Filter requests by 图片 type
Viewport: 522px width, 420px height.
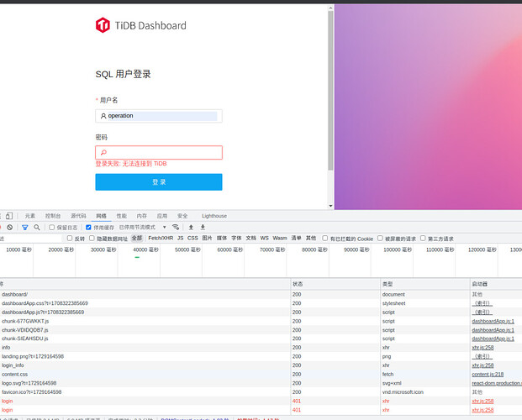(207, 238)
